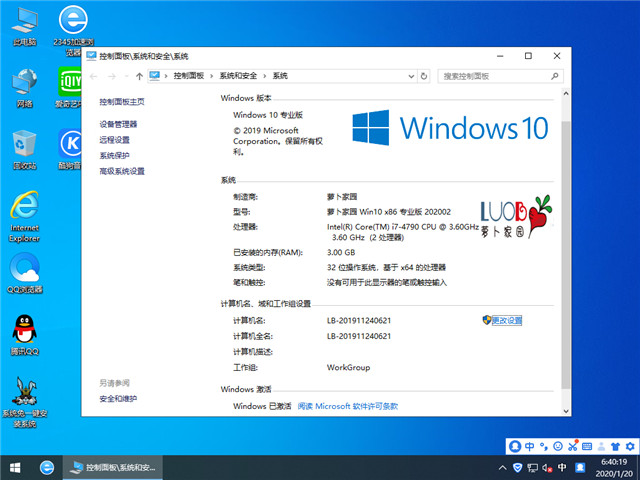
Task: Maximize the System window
Action: 528,56
